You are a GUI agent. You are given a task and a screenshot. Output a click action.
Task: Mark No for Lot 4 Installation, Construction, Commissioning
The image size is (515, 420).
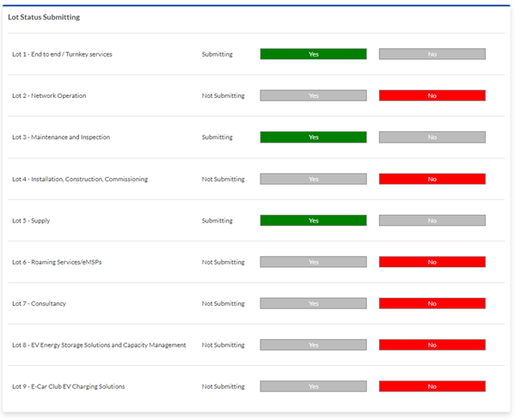(x=432, y=179)
